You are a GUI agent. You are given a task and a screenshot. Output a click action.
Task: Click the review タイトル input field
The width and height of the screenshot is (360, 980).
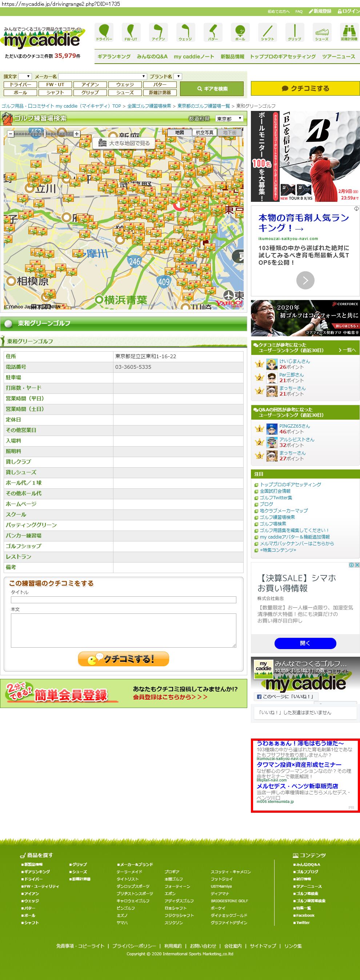pos(123,600)
